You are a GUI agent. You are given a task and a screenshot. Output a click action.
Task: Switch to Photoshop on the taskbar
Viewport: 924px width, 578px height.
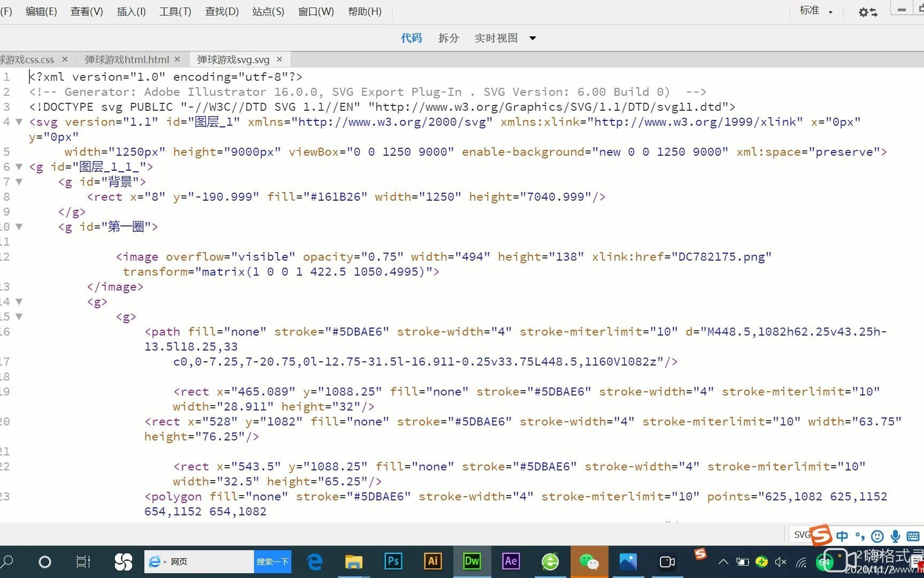click(393, 561)
